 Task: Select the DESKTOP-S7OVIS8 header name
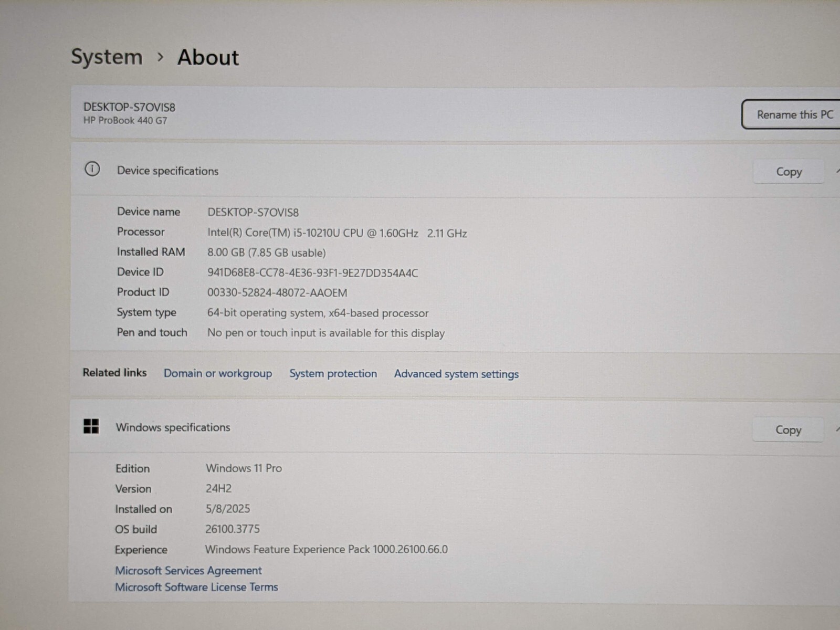coord(129,107)
